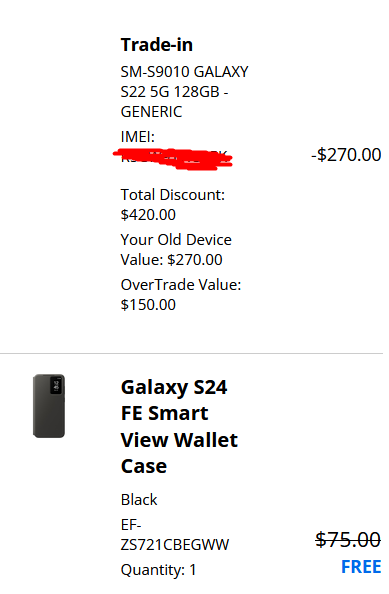Click the Total Discount: label
This screenshot has height=594, width=389.
173,195
